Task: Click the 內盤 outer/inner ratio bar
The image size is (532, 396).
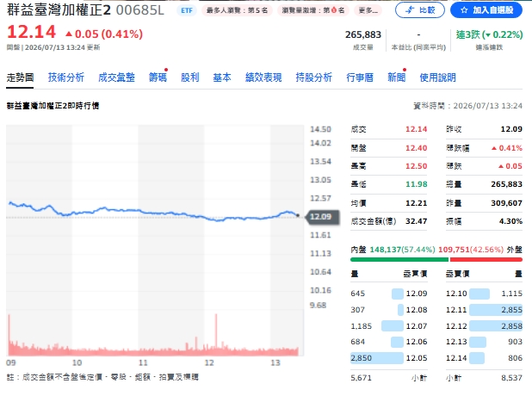Action: 436,260
